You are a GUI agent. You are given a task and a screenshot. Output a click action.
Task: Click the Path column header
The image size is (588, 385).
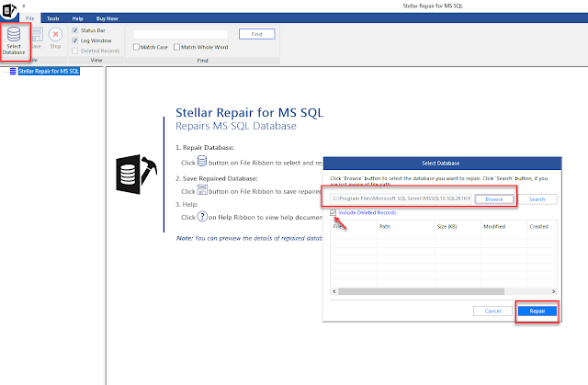click(406, 226)
